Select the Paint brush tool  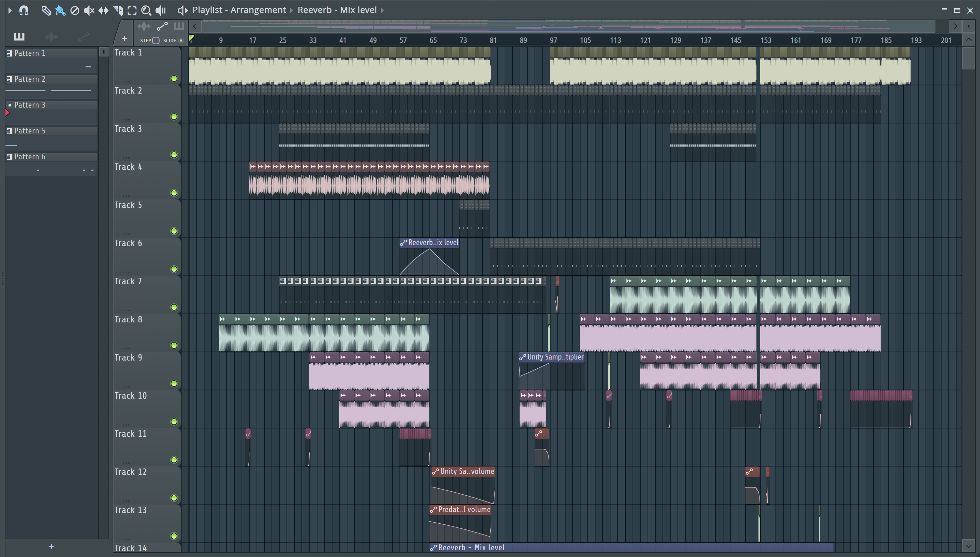[x=60, y=10]
